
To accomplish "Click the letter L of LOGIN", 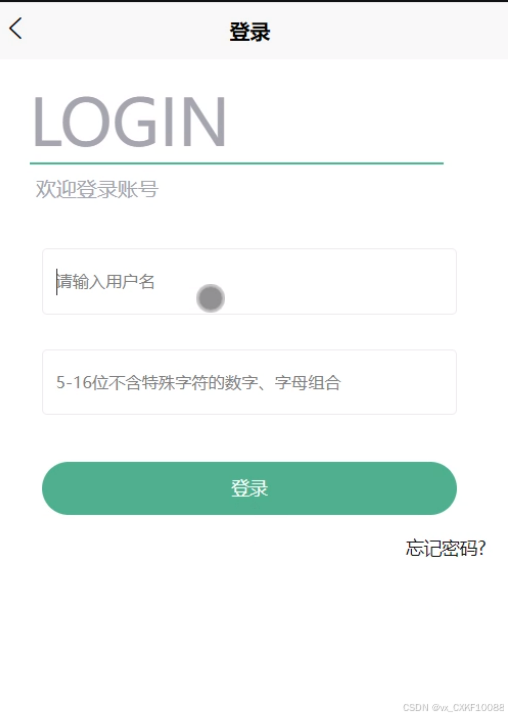I will pos(48,122).
